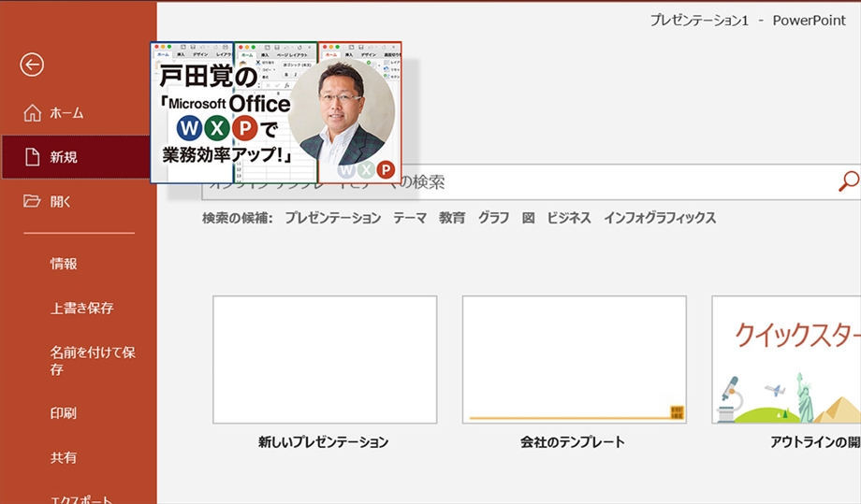
Task: Pick the 図 search suggestion
Action: click(528, 218)
